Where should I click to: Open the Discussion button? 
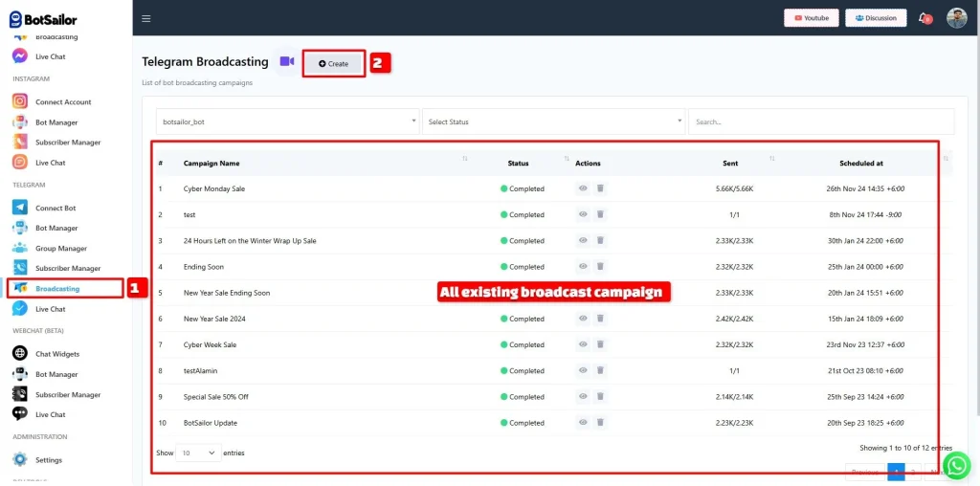pos(876,18)
